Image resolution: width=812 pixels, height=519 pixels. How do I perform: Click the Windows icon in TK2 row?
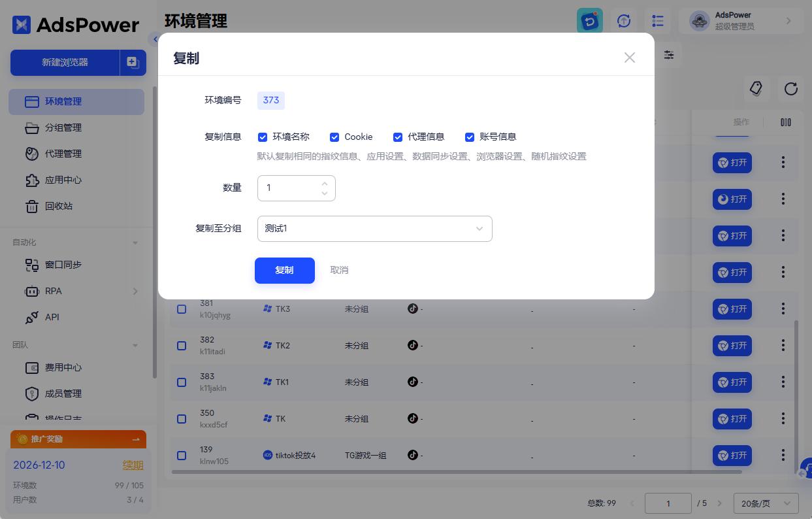click(267, 345)
